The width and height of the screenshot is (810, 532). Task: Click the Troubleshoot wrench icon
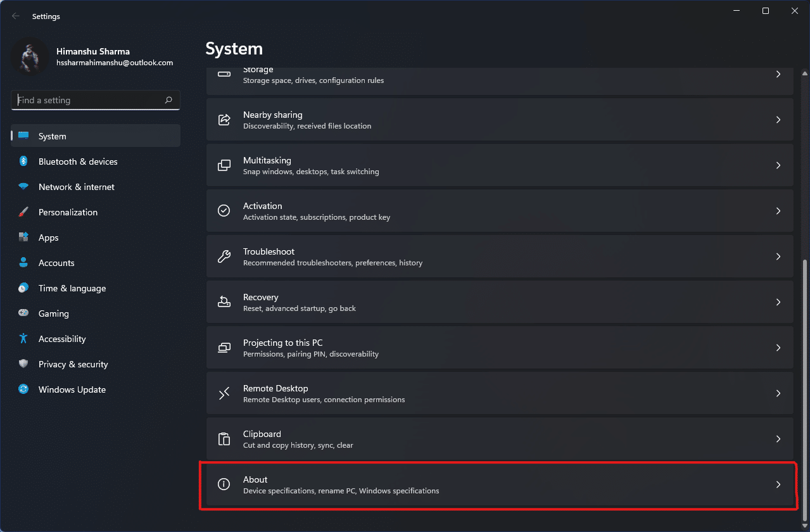[x=224, y=256]
